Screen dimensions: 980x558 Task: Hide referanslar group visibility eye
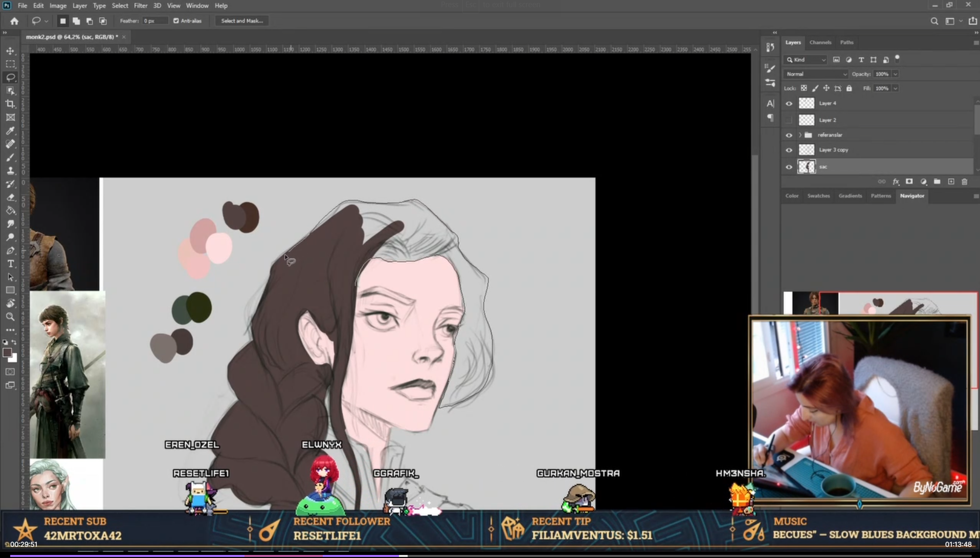[x=789, y=135]
